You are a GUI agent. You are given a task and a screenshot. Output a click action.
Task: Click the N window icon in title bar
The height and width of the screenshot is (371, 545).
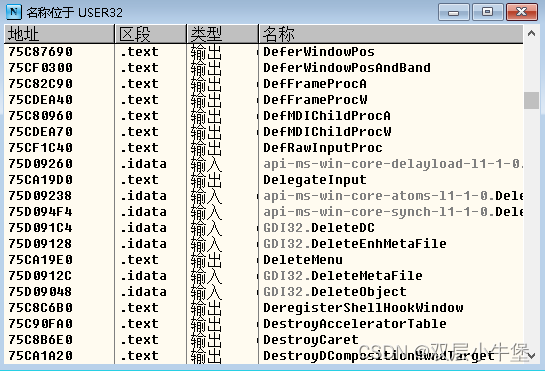(14, 12)
